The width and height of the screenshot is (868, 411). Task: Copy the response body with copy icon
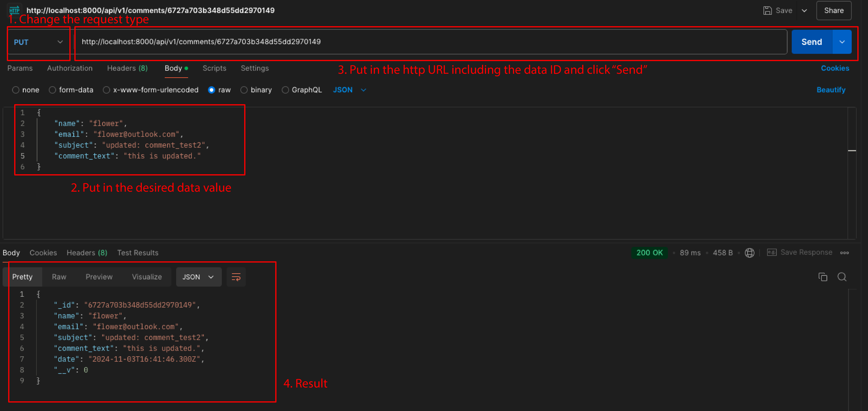coord(823,277)
